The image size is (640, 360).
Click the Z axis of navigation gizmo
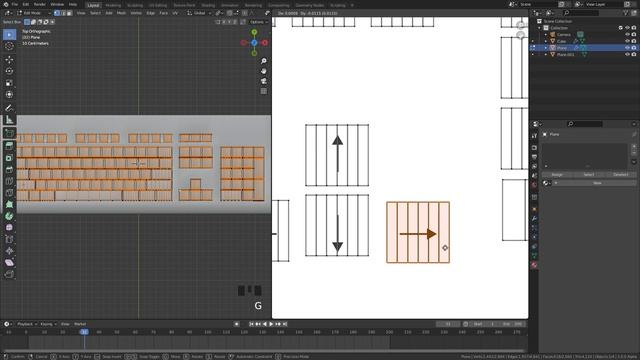254,42
